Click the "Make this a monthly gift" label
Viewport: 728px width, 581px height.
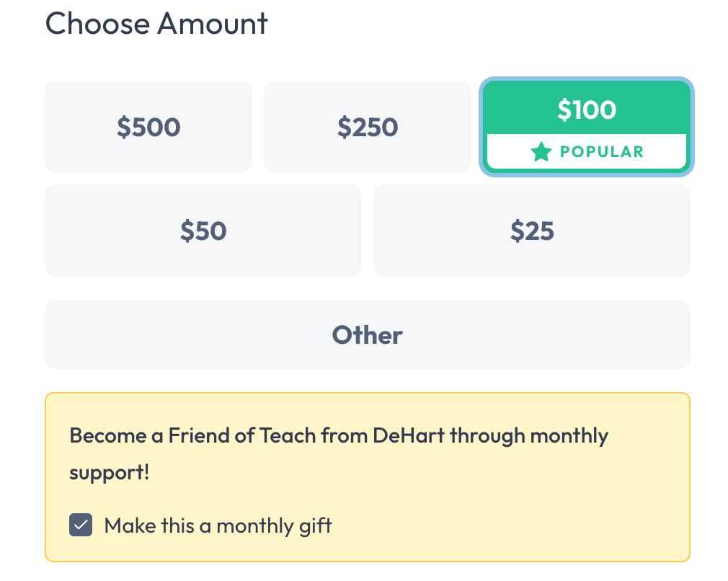[x=218, y=525]
